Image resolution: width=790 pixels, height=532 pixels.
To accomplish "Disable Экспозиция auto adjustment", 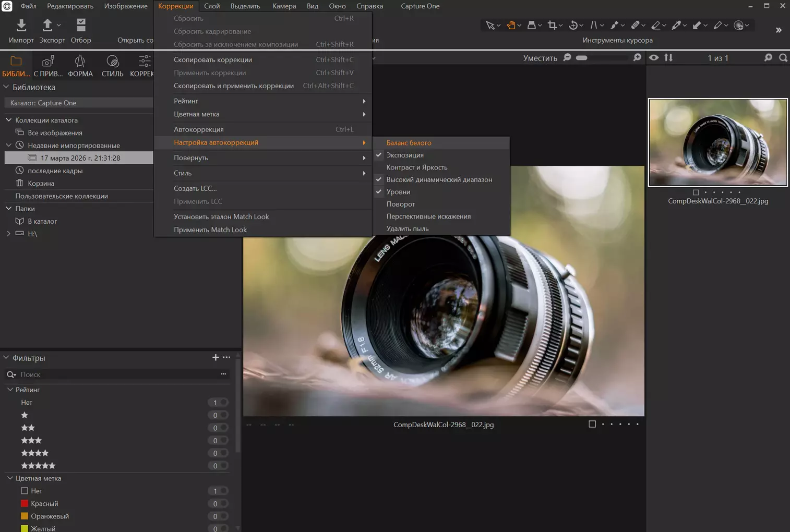I will click(405, 155).
